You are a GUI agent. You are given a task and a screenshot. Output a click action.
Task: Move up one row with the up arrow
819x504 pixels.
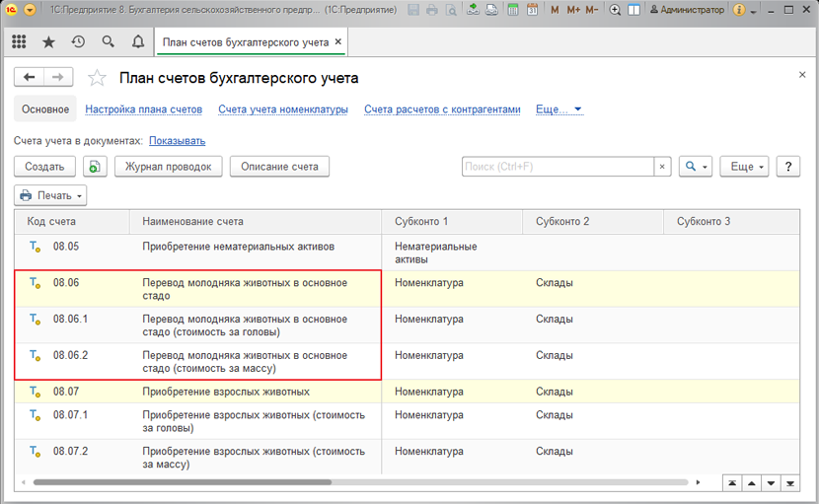click(752, 483)
